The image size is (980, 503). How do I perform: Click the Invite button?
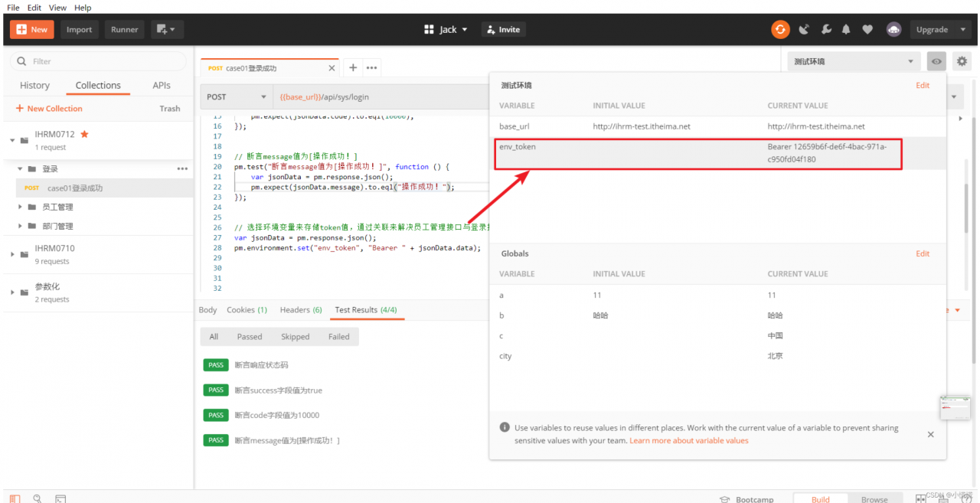point(504,30)
